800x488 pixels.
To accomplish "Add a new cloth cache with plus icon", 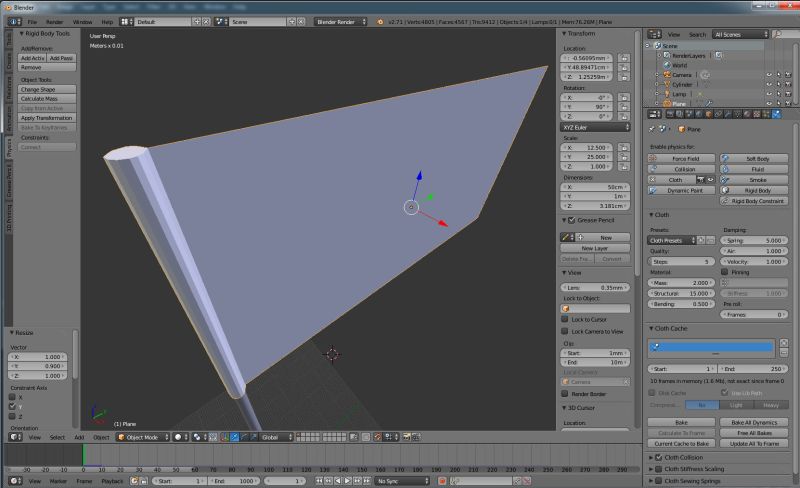I will tap(784, 343).
